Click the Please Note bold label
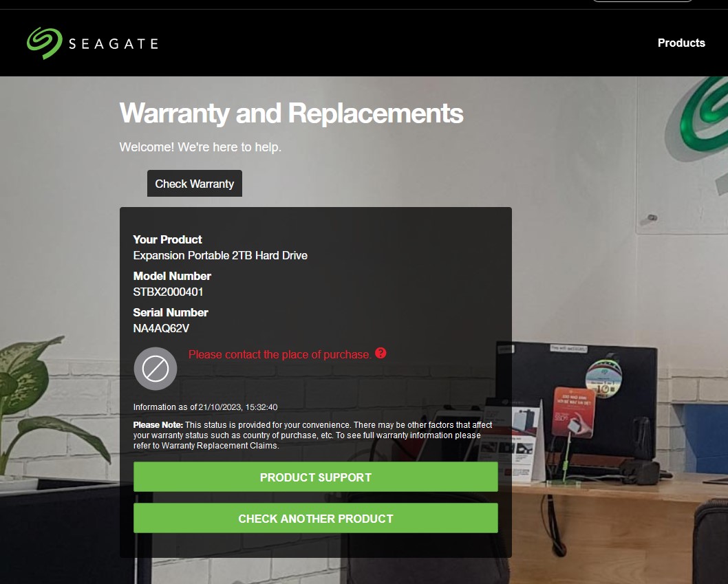This screenshot has width=728, height=584. click(158, 425)
